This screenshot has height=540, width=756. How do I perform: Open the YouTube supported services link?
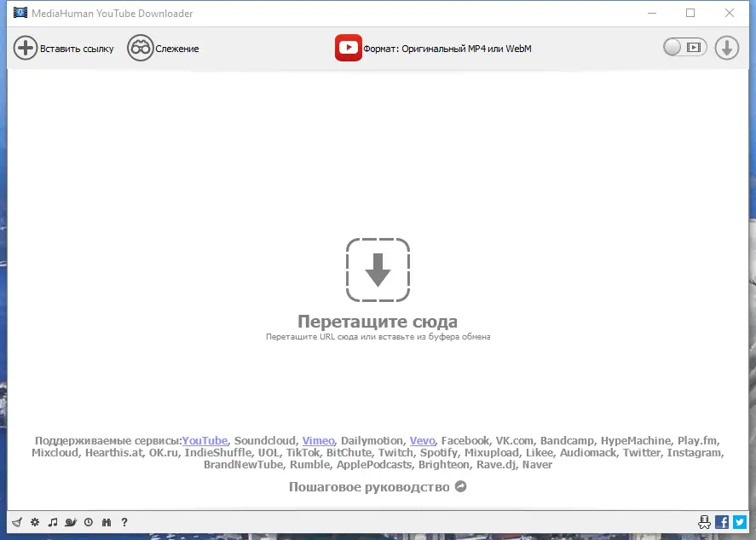tap(205, 440)
